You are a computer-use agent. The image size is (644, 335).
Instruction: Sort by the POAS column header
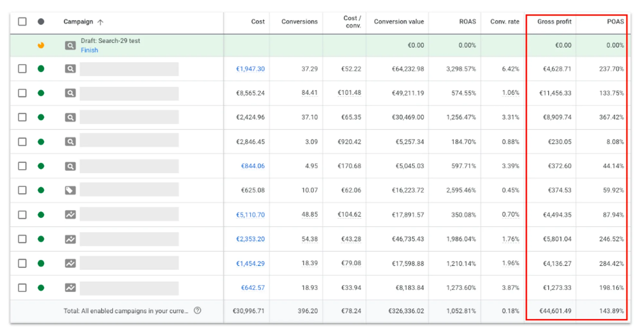click(x=615, y=22)
